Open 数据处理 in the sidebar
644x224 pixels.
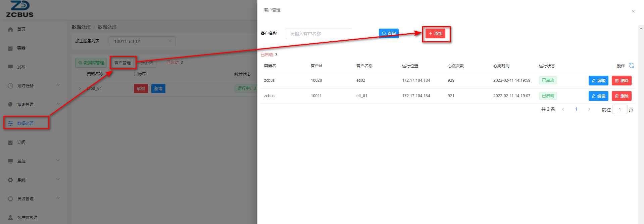tap(26, 123)
